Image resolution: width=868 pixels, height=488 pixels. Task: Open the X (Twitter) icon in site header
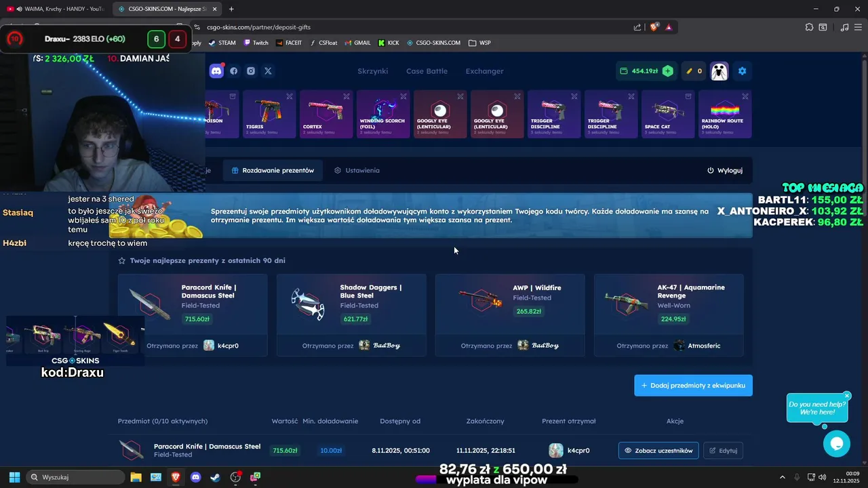click(x=268, y=70)
